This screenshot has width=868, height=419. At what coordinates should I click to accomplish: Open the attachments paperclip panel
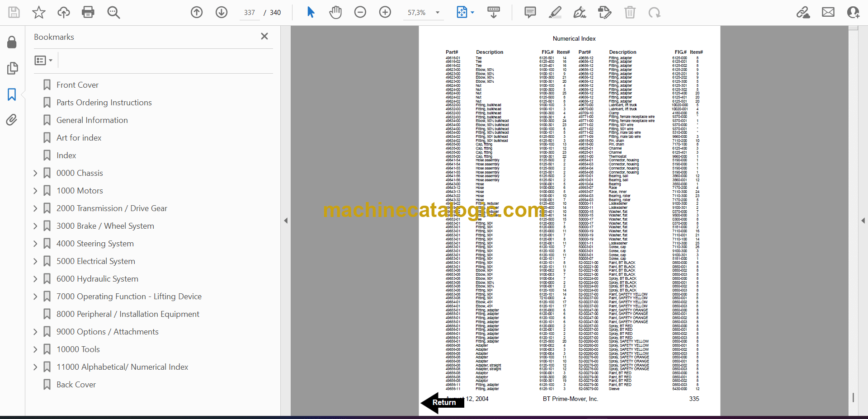click(12, 120)
